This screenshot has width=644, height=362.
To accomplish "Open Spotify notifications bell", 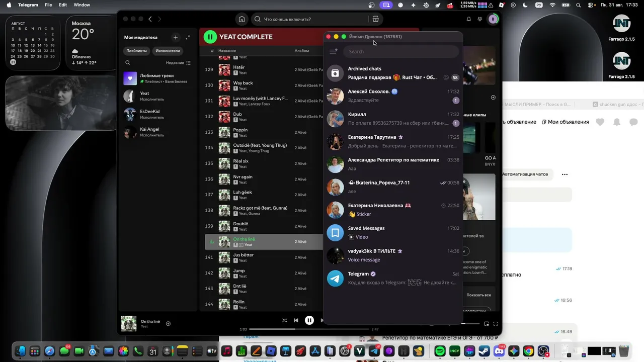I will 468,19.
